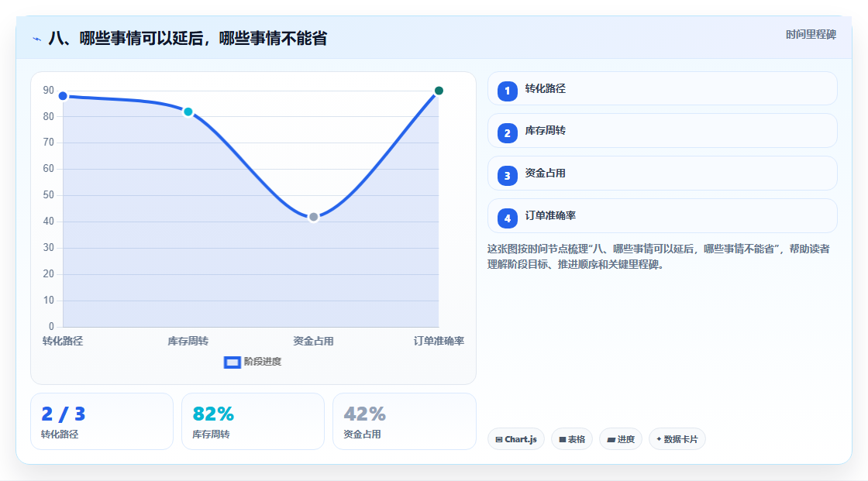The width and height of the screenshot is (868, 481).
Task: Click the x-axis label 库存周转
Action: [188, 341]
